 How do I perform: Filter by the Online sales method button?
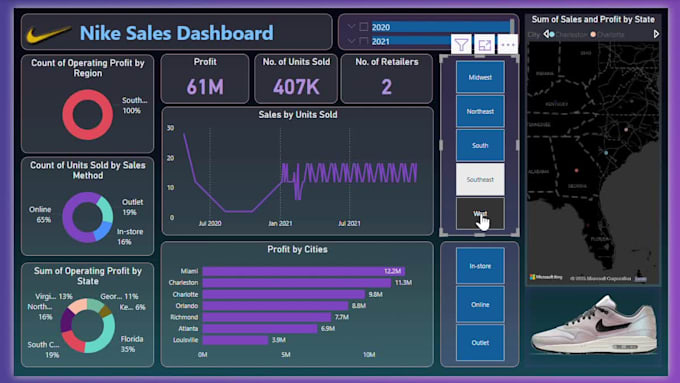pos(480,304)
